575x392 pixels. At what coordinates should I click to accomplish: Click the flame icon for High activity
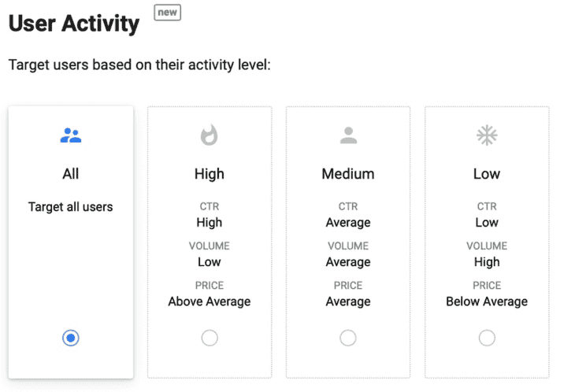(x=209, y=135)
